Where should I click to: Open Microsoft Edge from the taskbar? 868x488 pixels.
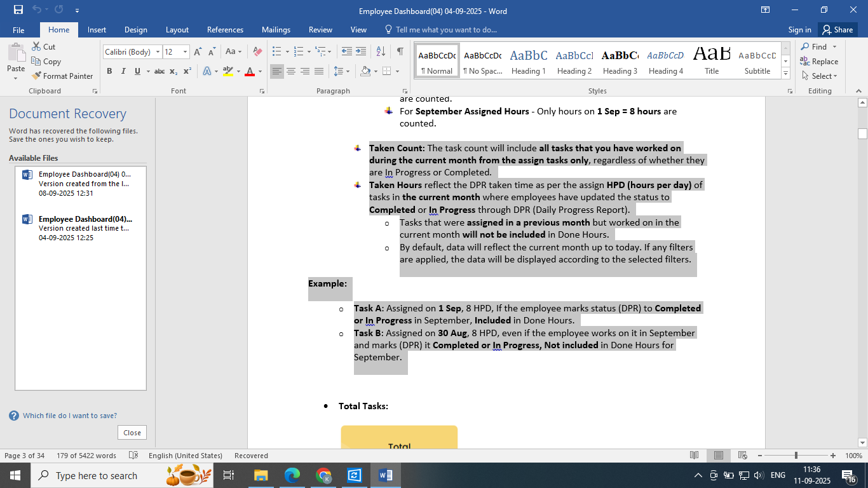coord(292,475)
